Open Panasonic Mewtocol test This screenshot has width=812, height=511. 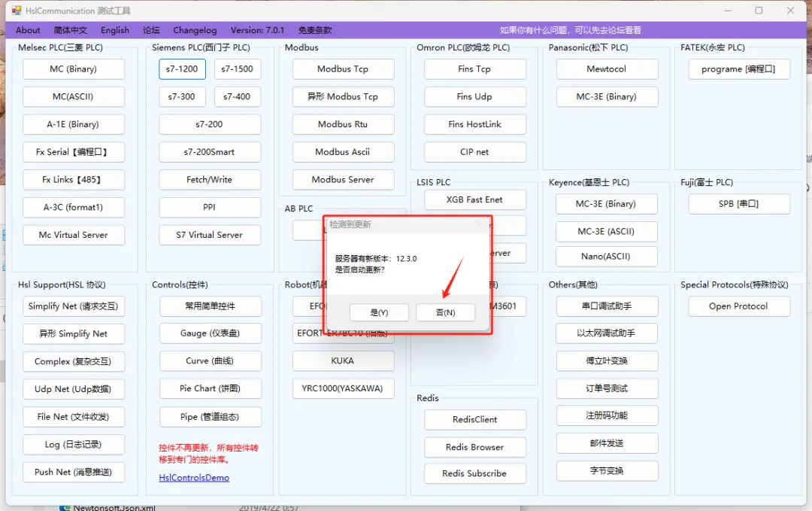(x=607, y=69)
